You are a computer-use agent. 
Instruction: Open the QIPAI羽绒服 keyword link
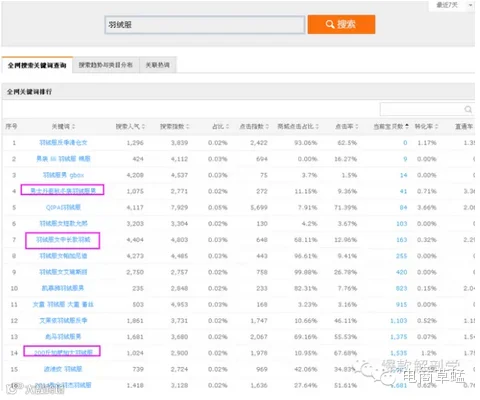(x=63, y=207)
